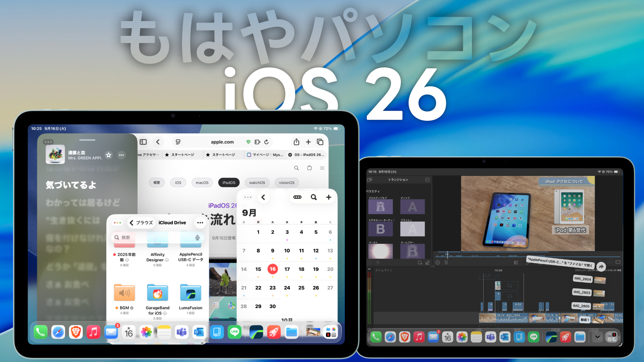Share the current Safari page
Image resolution: width=644 pixels, height=362 pixels.
(297, 142)
